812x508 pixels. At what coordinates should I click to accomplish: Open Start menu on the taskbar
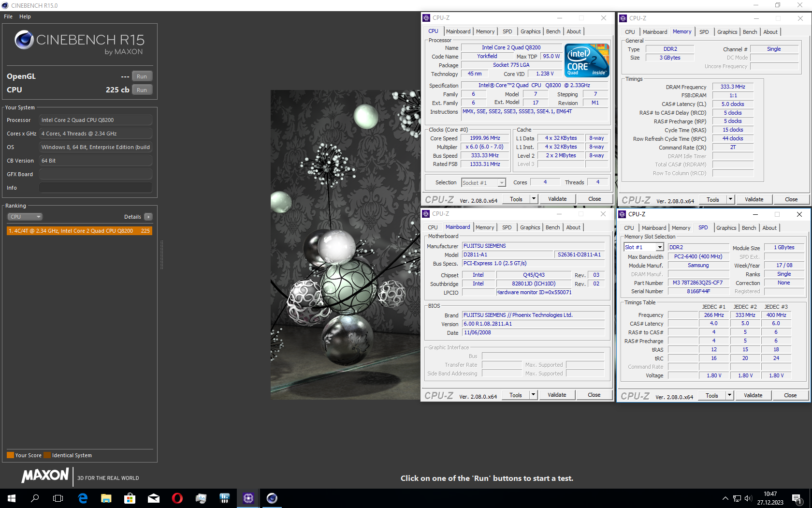[12, 498]
